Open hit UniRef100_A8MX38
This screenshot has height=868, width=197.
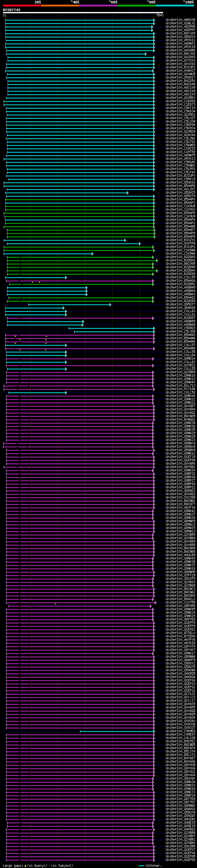[x=180, y=20]
